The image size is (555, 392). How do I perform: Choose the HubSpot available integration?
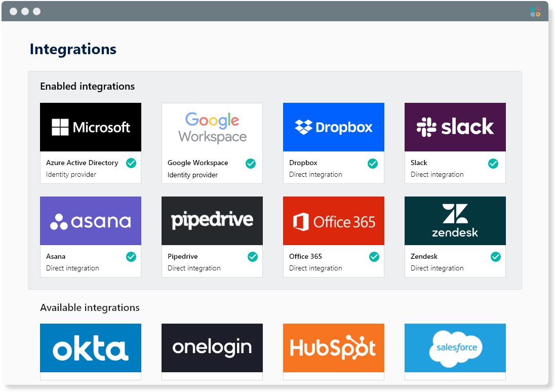tap(333, 348)
